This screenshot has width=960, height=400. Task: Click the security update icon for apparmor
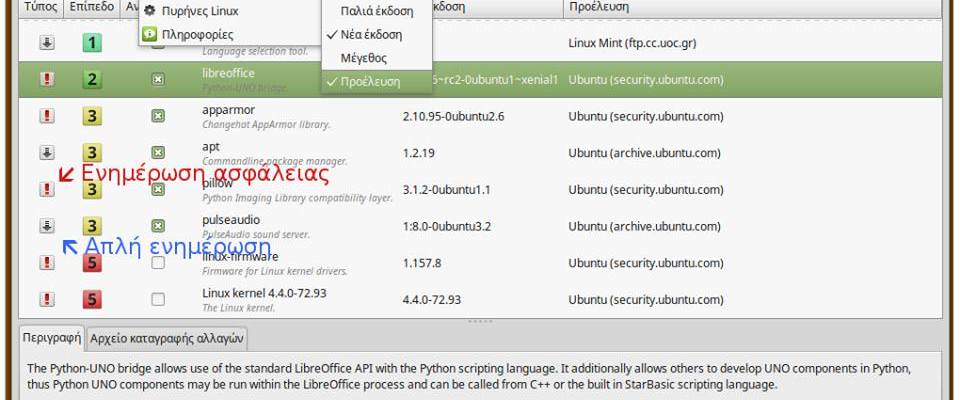click(x=47, y=116)
